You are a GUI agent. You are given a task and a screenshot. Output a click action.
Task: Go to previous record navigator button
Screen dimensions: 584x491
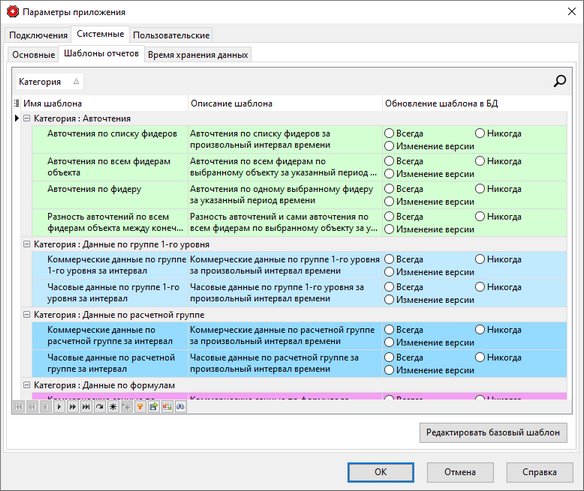45,407
